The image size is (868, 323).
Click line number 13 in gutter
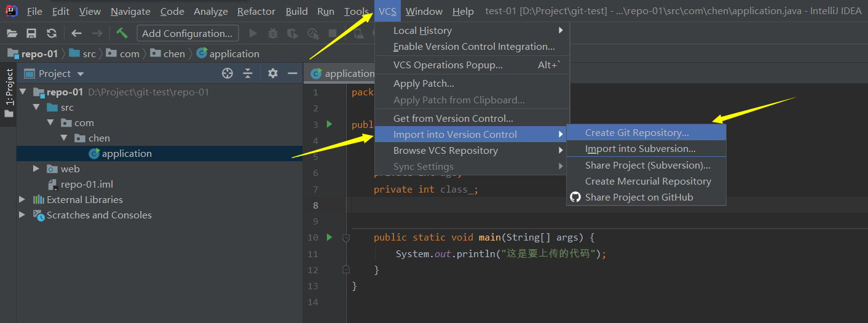pyautogui.click(x=313, y=285)
